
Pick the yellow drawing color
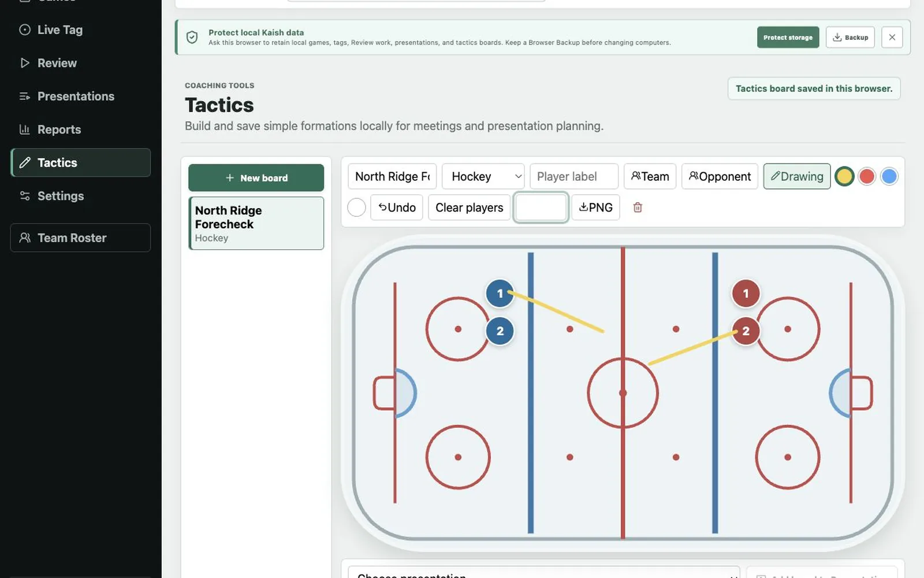pos(844,176)
